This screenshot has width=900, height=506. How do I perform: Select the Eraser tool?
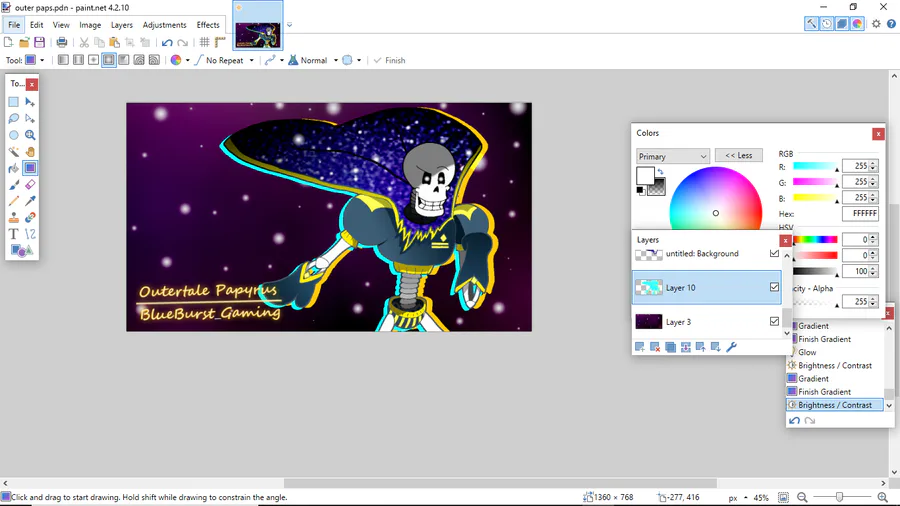coord(30,185)
